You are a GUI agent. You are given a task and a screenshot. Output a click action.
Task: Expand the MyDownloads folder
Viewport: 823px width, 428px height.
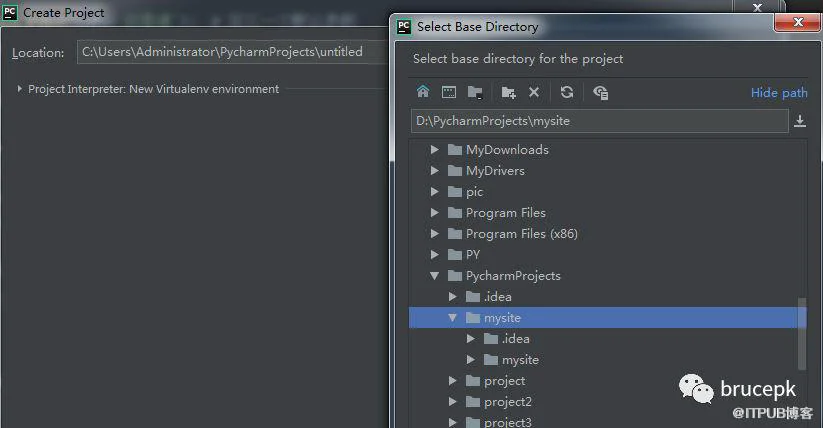435,150
